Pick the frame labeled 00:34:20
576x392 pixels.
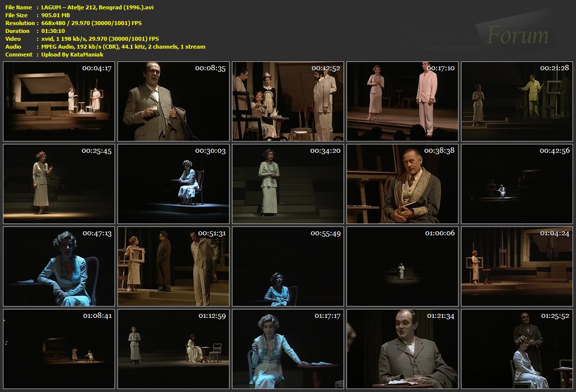tap(288, 184)
